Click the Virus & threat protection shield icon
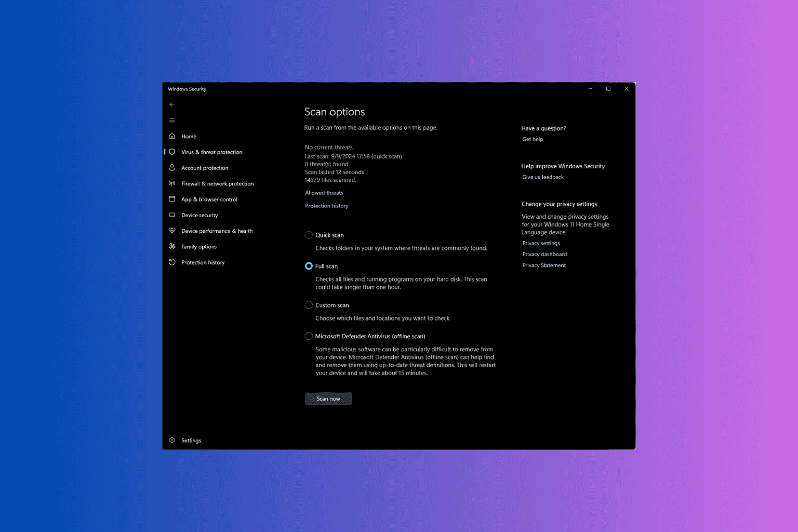This screenshot has width=798, height=532. (172, 152)
